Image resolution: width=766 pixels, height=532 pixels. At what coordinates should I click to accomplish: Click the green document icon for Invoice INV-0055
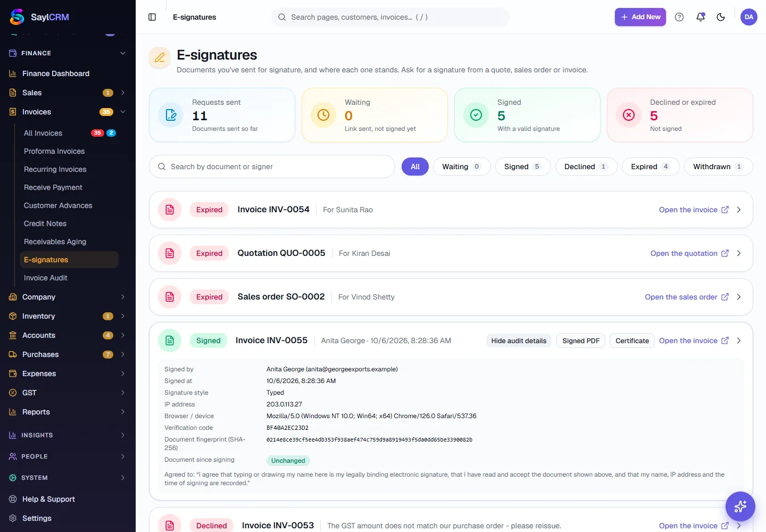click(x=170, y=340)
